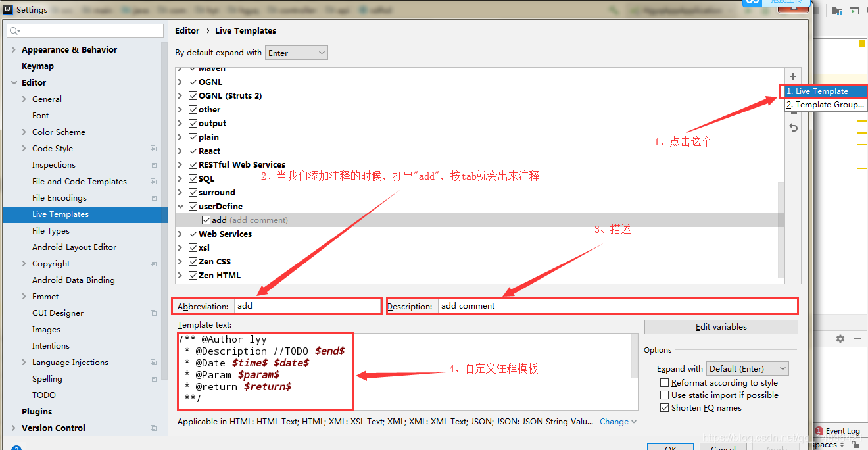Toggle Reformat according to style checkbox
The image size is (868, 450).
[664, 383]
